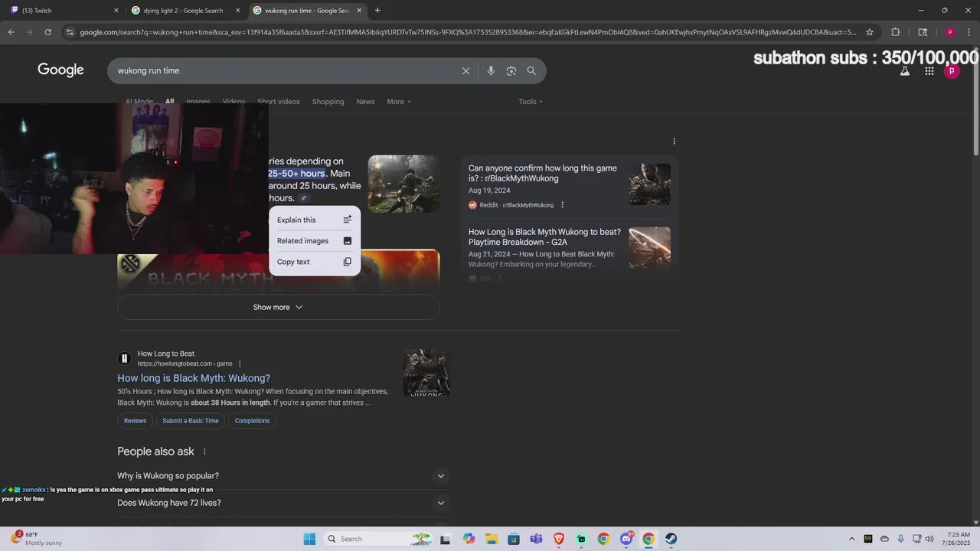Click the taskbar Search box
The height and width of the screenshot is (551, 980).
click(379, 539)
